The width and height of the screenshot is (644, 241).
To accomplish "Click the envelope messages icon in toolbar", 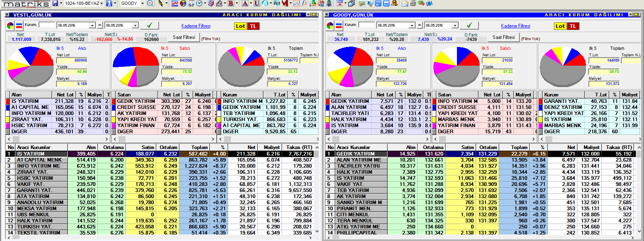I will point(405,3).
